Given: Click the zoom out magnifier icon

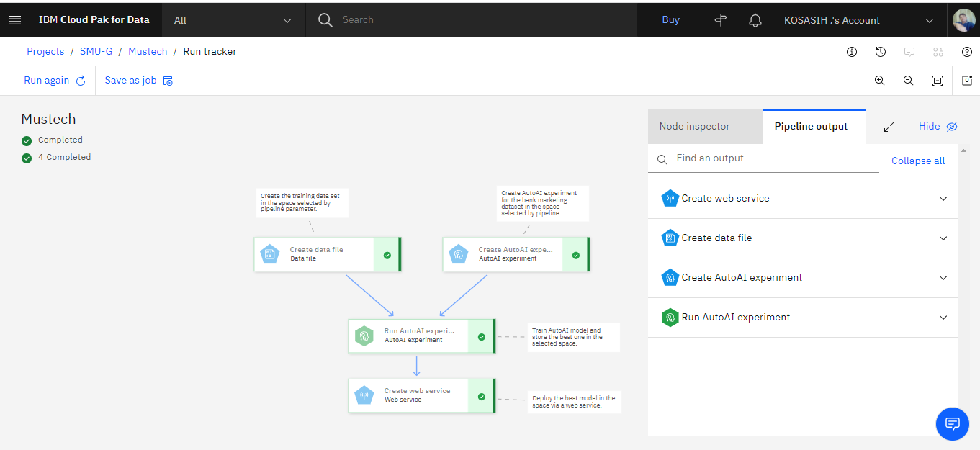Looking at the screenshot, I should 908,81.
